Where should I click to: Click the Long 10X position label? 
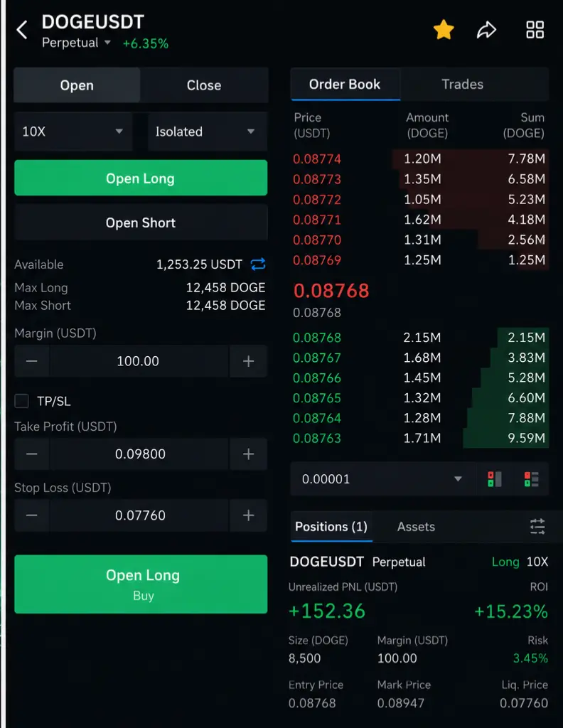tap(520, 562)
